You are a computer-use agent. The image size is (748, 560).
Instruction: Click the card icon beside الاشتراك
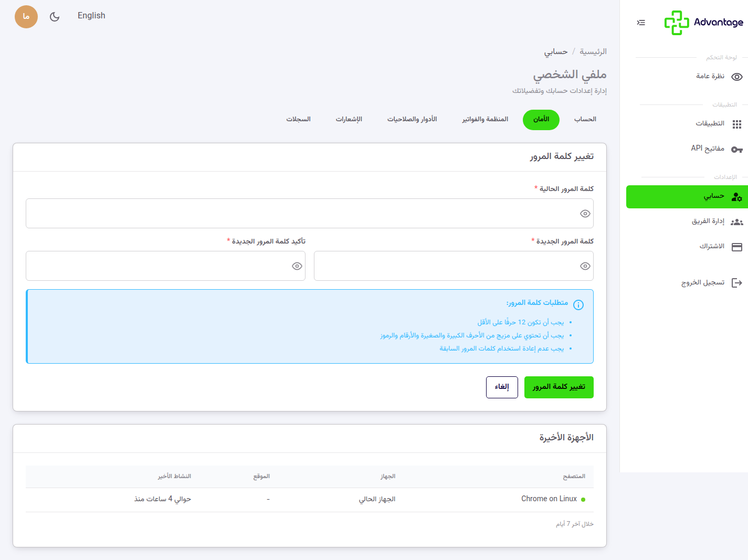click(x=737, y=247)
